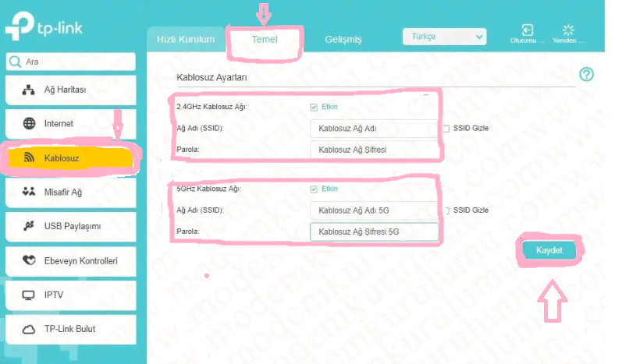Image resolution: width=622 pixels, height=364 pixels.
Task: Click the Misafir Ağ guests icon
Action: tap(29, 192)
